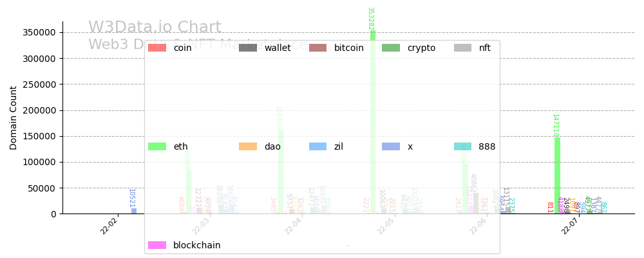Click the 888 legend label
The height and width of the screenshot is (258, 644).
pyautogui.click(x=487, y=146)
